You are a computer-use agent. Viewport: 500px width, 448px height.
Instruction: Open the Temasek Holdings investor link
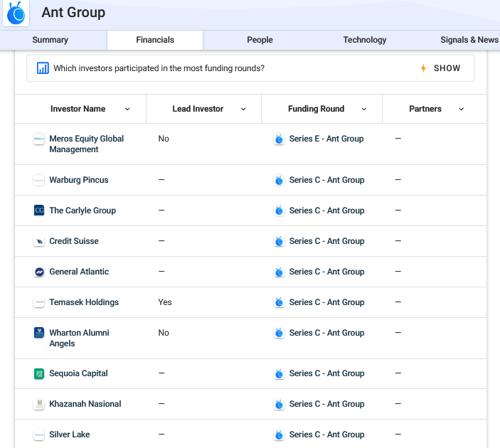coord(84,302)
